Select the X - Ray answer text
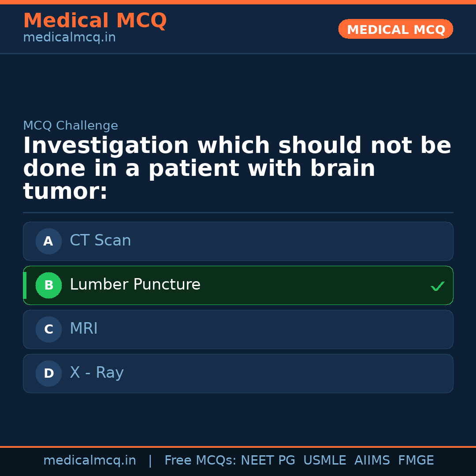 pyautogui.click(x=97, y=373)
